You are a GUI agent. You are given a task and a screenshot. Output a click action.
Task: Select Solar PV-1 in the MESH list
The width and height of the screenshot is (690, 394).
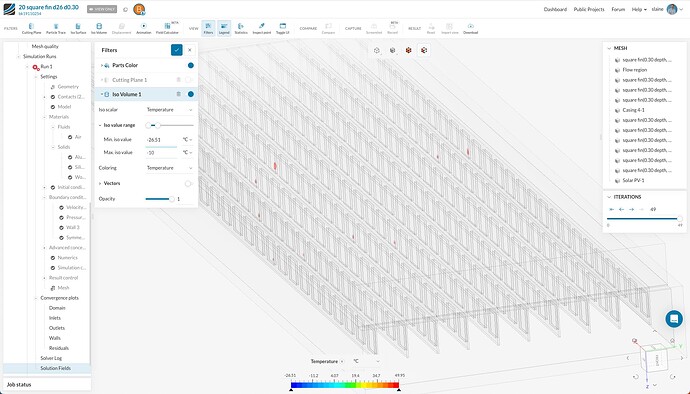(x=633, y=180)
